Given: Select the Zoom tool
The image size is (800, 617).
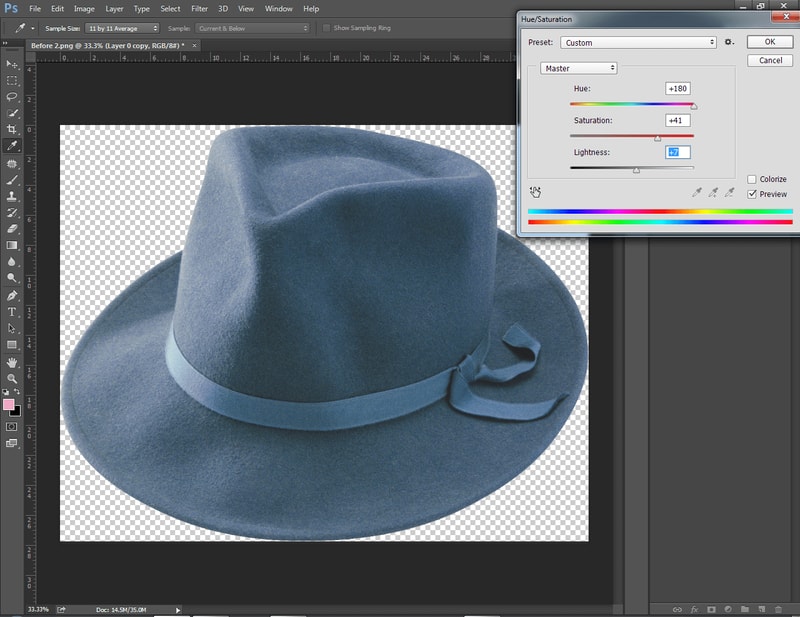Looking at the screenshot, I should 12,377.
